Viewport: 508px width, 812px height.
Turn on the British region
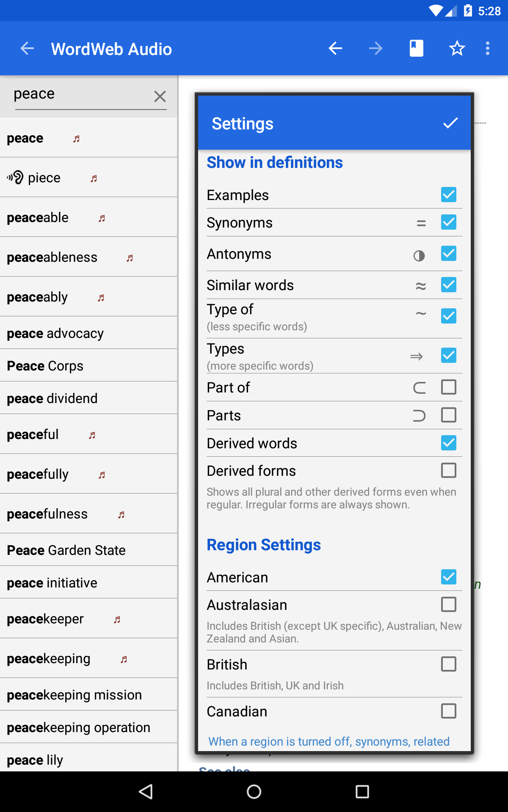click(x=449, y=664)
